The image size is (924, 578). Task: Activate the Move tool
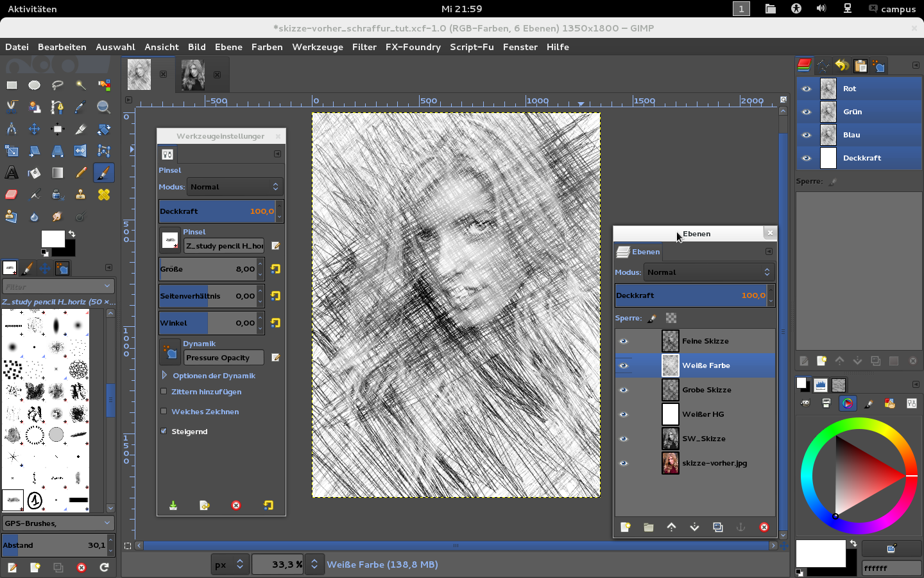pos(34,129)
